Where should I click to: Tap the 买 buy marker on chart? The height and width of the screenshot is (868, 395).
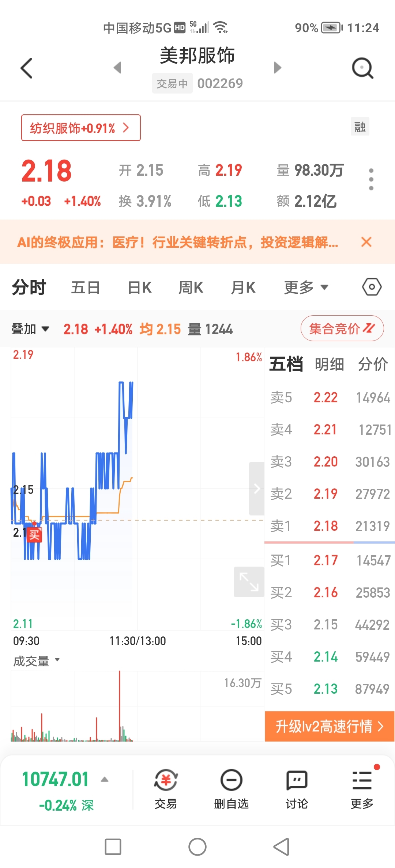(34, 535)
